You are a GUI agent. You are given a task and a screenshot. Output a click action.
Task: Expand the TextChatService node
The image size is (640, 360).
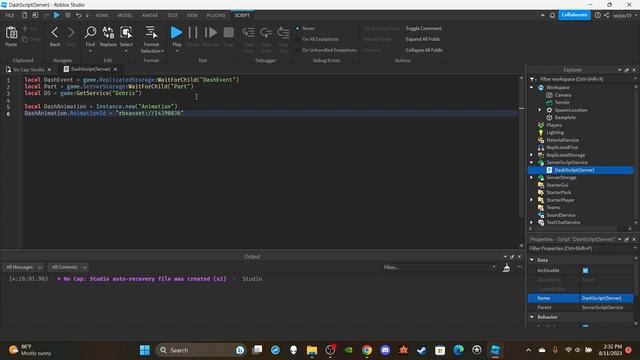pyautogui.click(x=531, y=222)
